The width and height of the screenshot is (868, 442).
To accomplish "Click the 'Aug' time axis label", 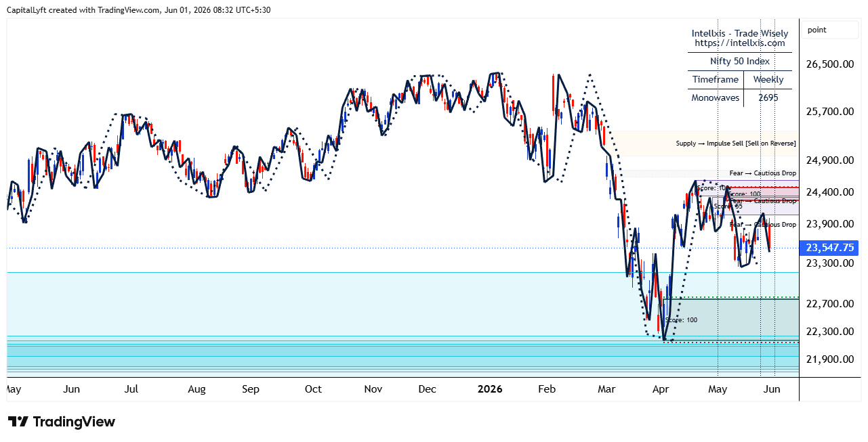I will [197, 389].
